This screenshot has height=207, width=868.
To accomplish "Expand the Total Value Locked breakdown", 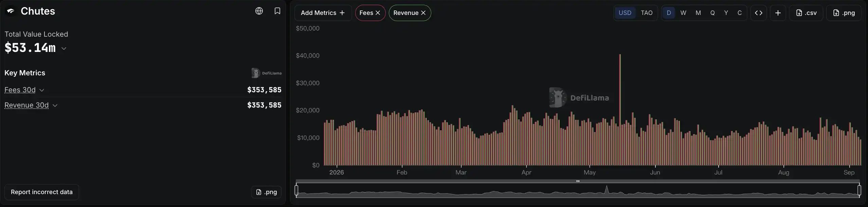I will click(x=64, y=49).
